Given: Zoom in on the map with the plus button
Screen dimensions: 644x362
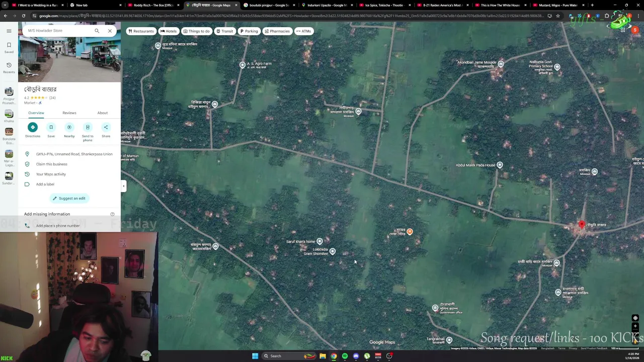Looking at the screenshot, I should click(635, 326).
